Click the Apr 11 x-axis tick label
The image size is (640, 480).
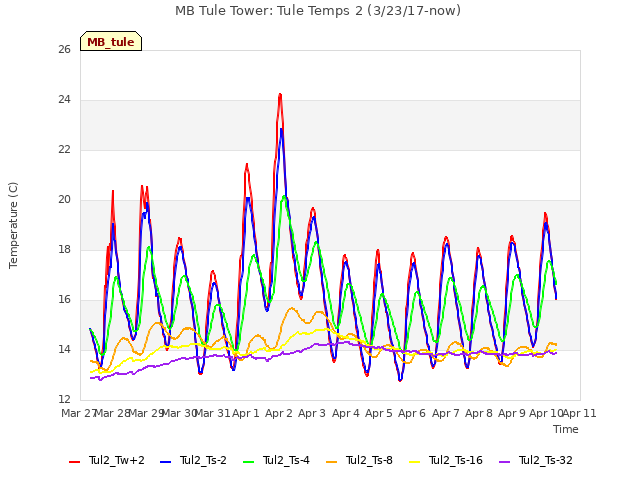[580, 413]
